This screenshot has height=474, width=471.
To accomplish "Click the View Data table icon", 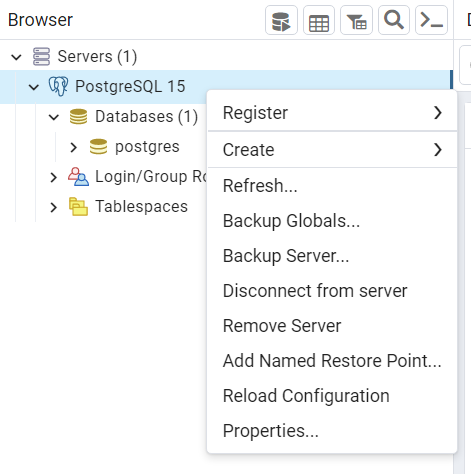I will pyautogui.click(x=319, y=20).
